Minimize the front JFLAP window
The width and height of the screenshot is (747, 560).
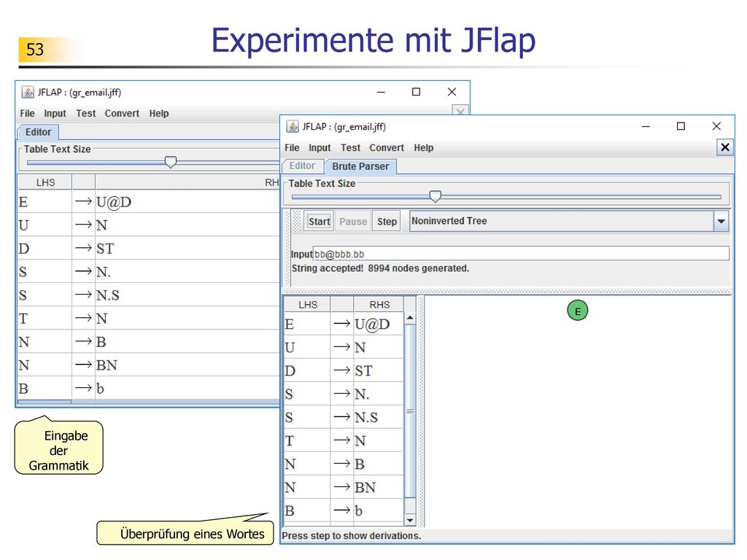pyautogui.click(x=646, y=127)
